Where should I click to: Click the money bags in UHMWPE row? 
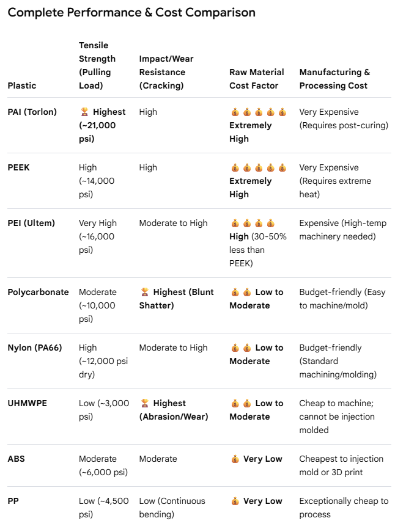[x=241, y=403]
